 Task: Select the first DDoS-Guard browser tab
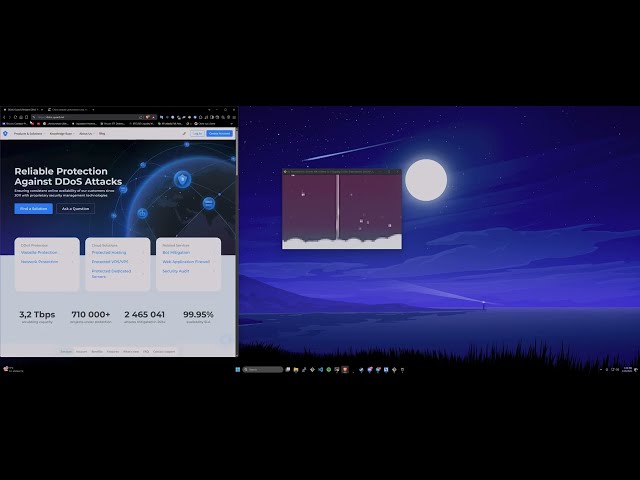(x=22, y=110)
